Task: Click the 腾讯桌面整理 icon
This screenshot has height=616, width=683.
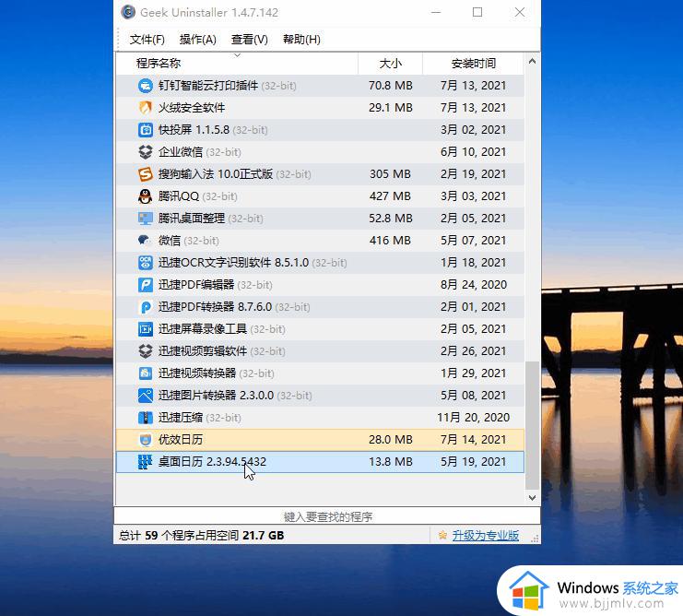Action: [x=145, y=219]
